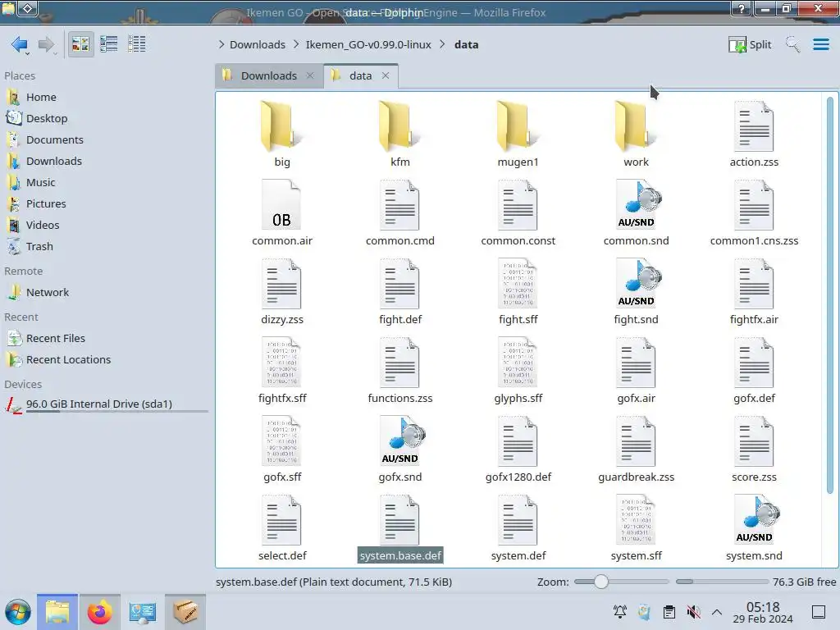This screenshot has width=840, height=630.
Task: Switch to Details view mode
Action: click(x=137, y=44)
